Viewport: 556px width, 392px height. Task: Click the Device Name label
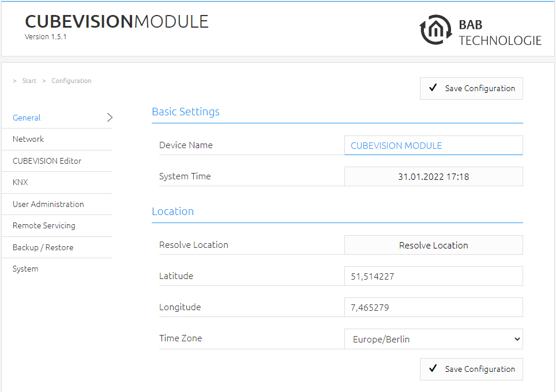pyautogui.click(x=186, y=145)
